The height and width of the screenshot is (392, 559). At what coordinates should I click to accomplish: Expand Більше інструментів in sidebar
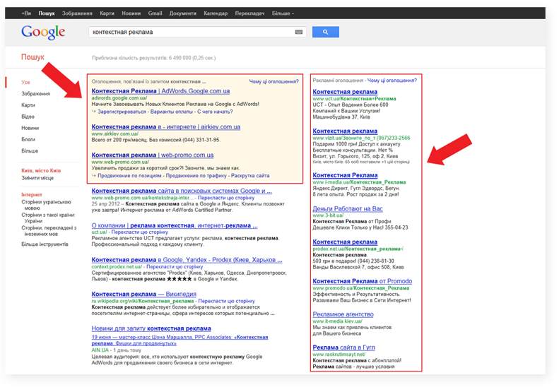pyautogui.click(x=45, y=244)
